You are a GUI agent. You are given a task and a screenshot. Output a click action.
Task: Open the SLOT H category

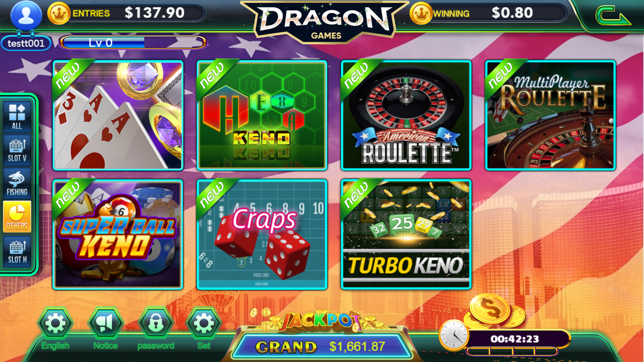[x=17, y=251]
